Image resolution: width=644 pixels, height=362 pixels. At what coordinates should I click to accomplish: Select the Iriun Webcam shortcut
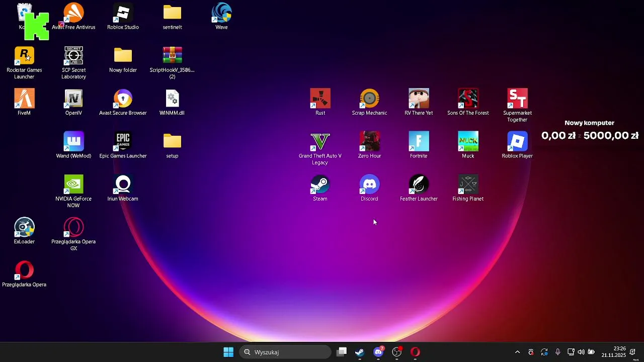pyautogui.click(x=123, y=189)
